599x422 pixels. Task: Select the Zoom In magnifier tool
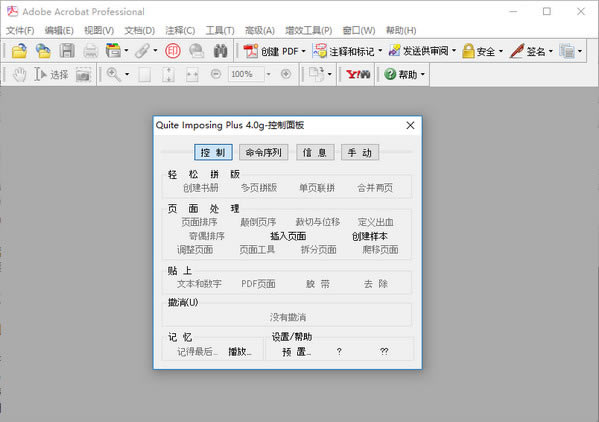pos(113,74)
